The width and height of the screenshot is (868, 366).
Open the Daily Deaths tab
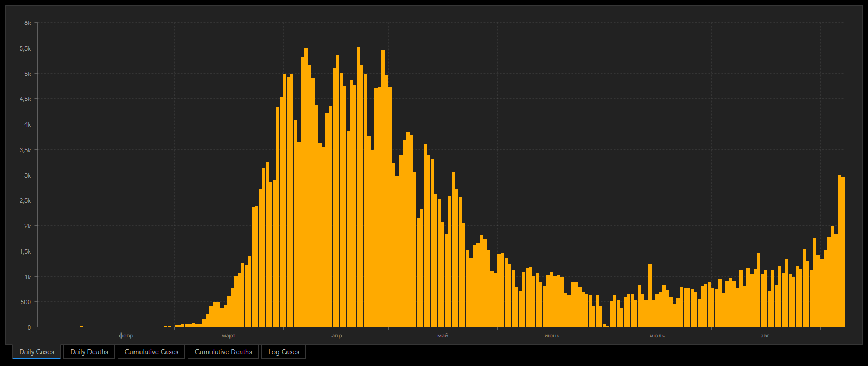89,352
